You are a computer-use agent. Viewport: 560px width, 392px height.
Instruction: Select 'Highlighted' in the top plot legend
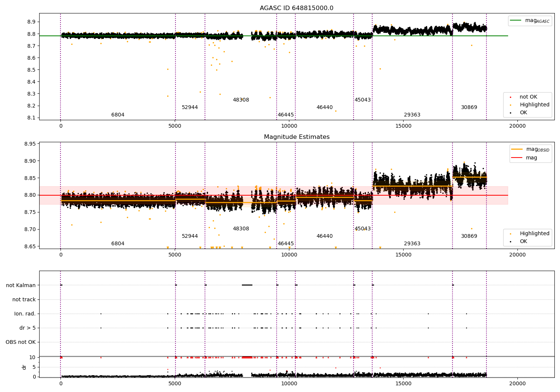pos(530,105)
